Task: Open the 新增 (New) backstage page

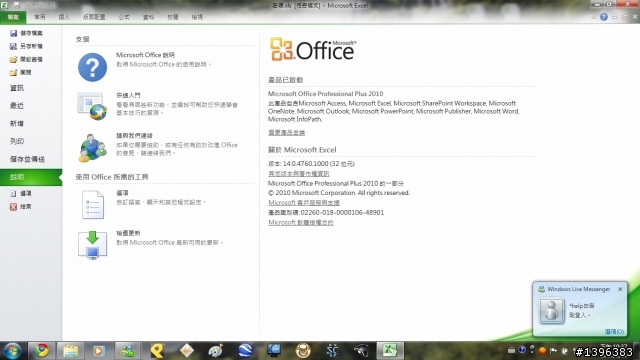Action: click(x=17, y=123)
